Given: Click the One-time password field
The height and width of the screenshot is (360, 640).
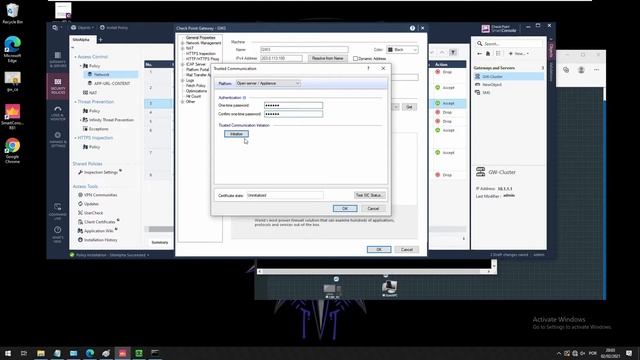Looking at the screenshot, I should [293, 105].
